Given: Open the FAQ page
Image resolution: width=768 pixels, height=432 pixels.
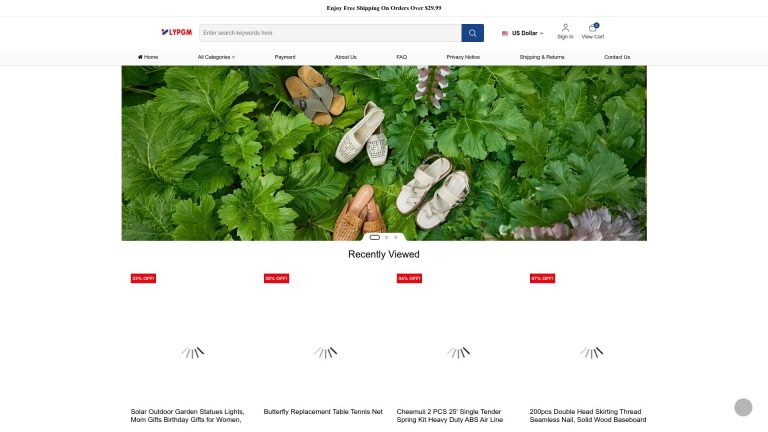Looking at the screenshot, I should tap(401, 57).
